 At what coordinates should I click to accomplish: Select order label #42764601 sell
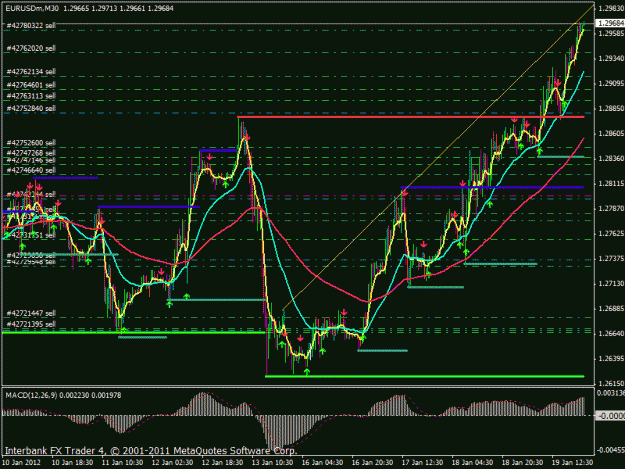point(31,85)
